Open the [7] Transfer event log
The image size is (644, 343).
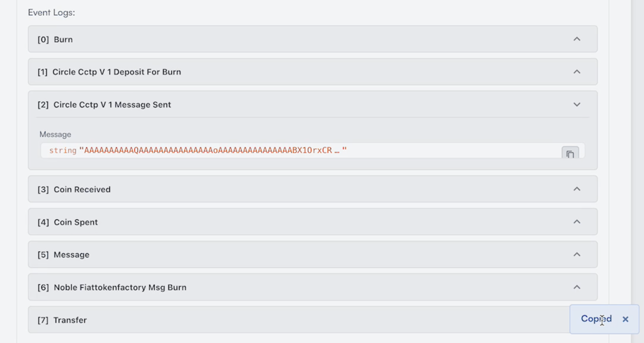tap(70, 320)
